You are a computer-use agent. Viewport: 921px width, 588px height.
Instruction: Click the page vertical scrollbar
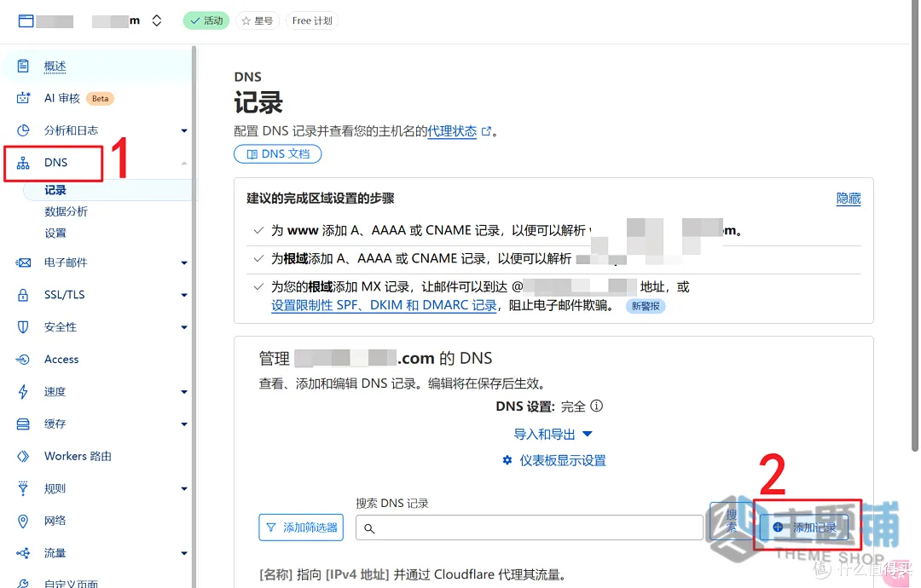coord(914,226)
